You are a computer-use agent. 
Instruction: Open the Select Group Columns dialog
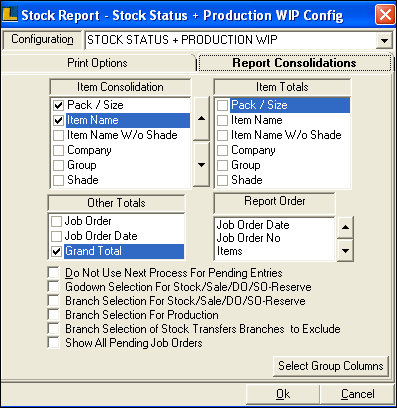point(331,366)
